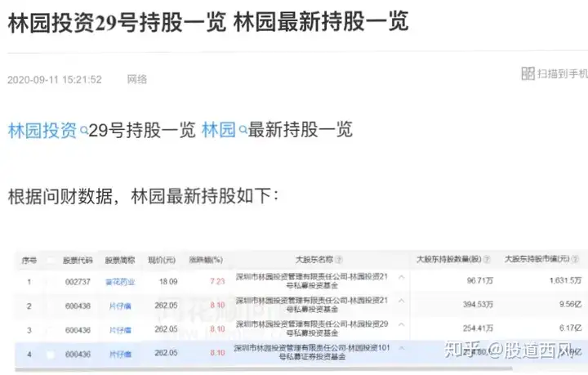The height and width of the screenshot is (375, 588).
Task: Click the price 18.09 cell
Action: (x=168, y=281)
